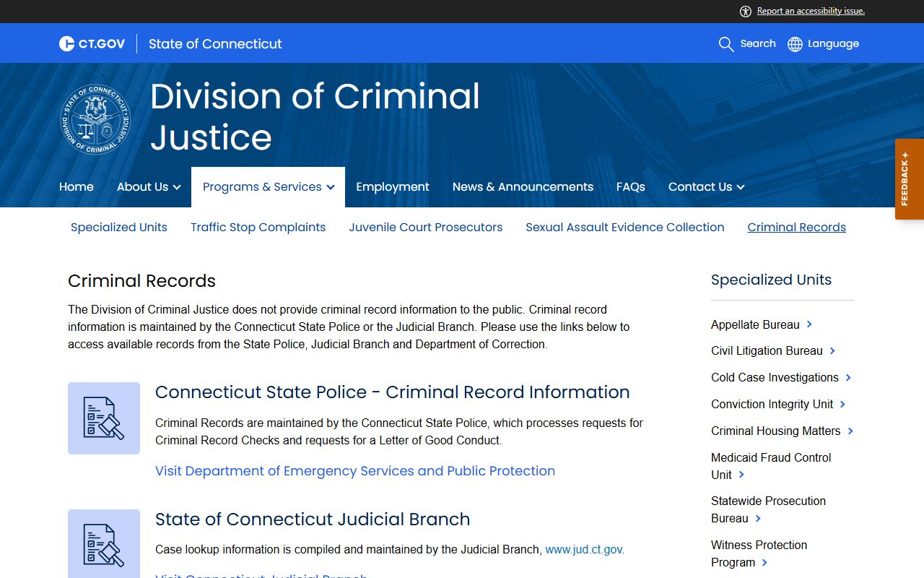This screenshot has width=924, height=578.
Task: Click the CT.GOV logo
Action: click(92, 44)
